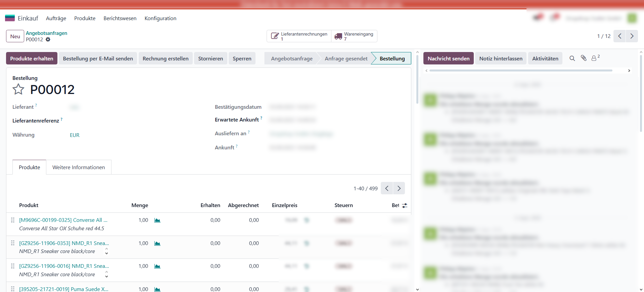644x292 pixels.
Task: Open forecast chart icon for Converse All Star row
Action: tap(157, 220)
